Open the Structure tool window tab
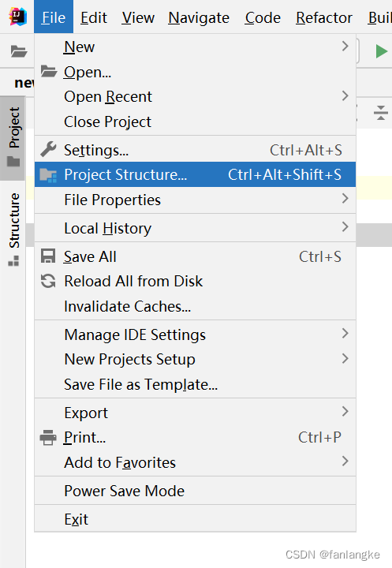Viewport: 392px width, 568px height. (13, 230)
